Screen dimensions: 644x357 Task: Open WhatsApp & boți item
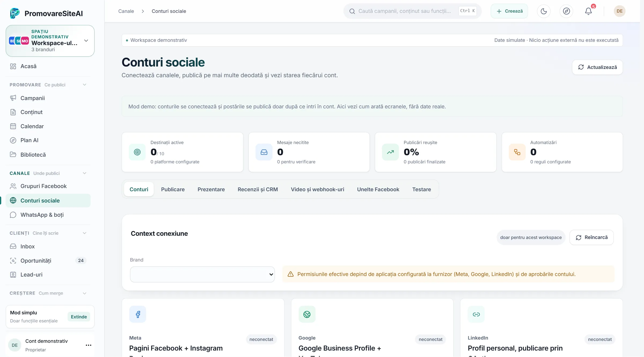48,215
